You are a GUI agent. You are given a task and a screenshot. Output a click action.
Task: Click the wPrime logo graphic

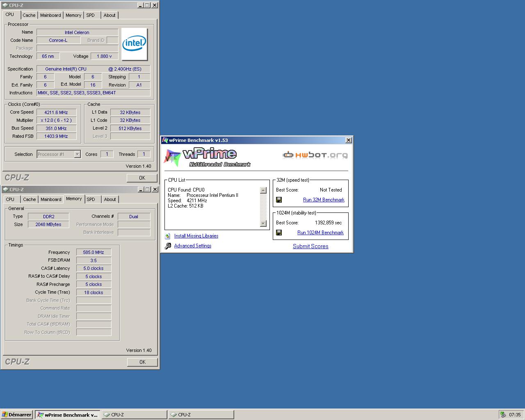point(207,157)
